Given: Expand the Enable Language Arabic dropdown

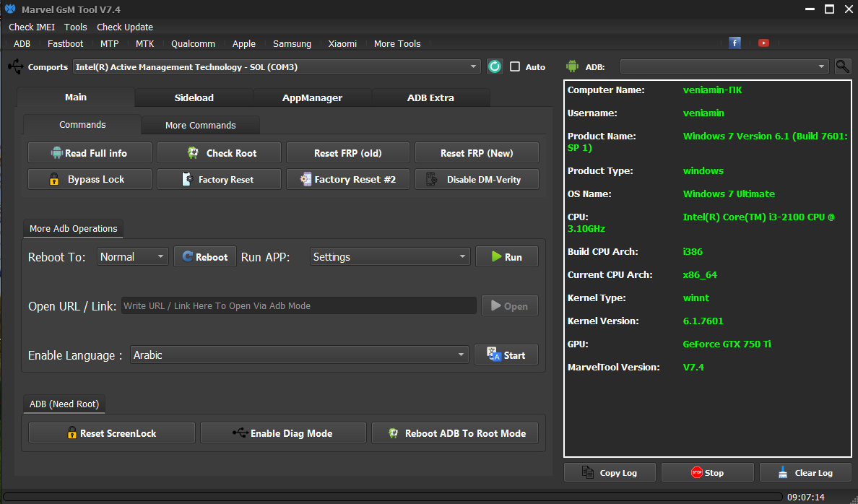Looking at the screenshot, I should tap(299, 355).
